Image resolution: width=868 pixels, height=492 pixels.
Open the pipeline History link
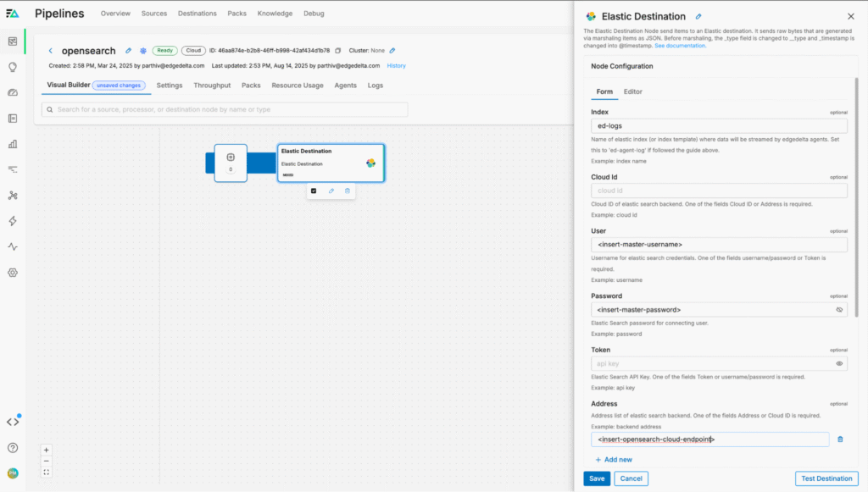point(397,66)
